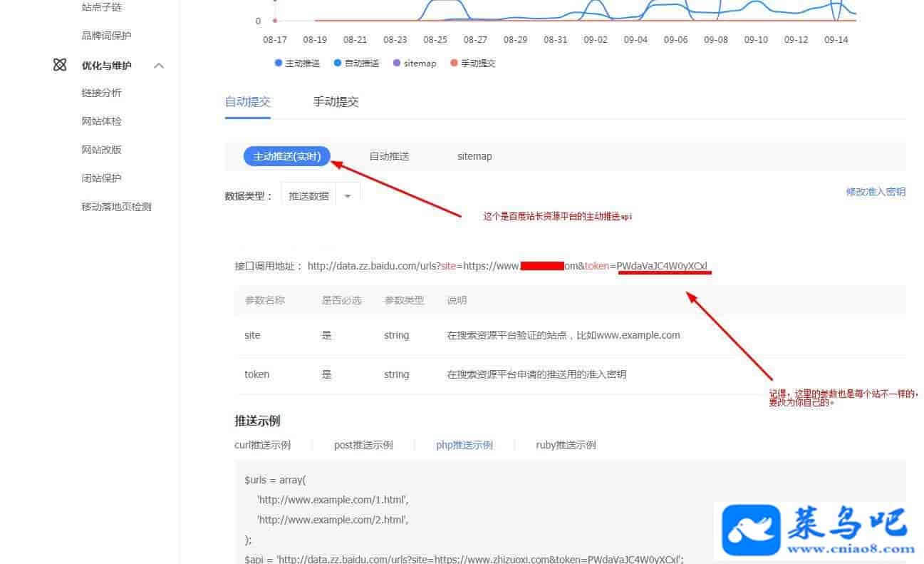Click the 09-14 date on chart axis
This screenshot has height=564, width=924.
(836, 40)
